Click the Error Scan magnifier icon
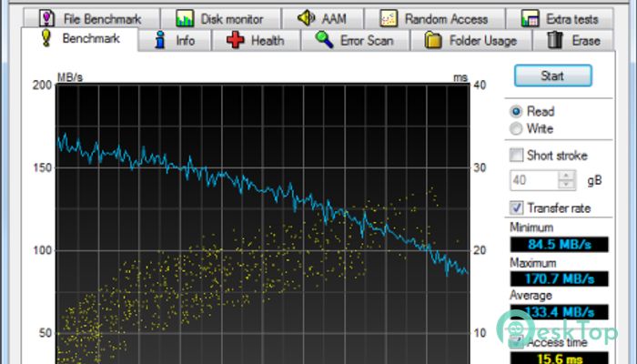Image resolution: width=637 pixels, height=364 pixels. point(324,40)
